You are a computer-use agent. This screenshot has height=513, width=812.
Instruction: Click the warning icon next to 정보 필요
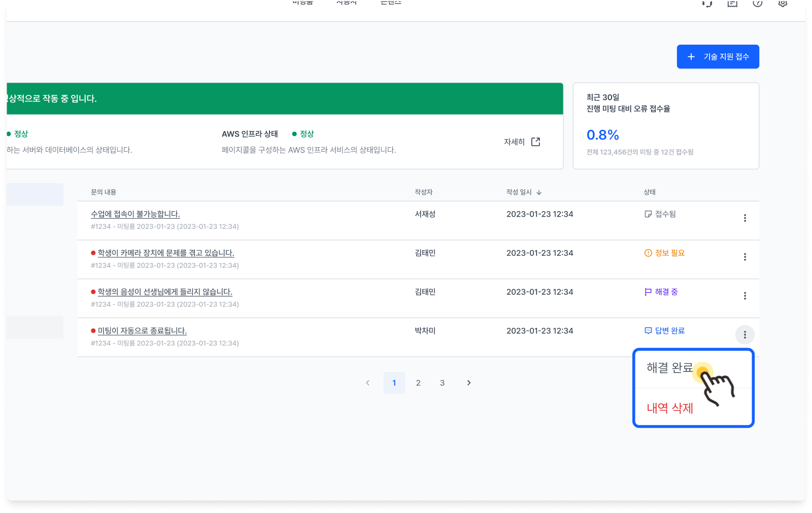point(648,253)
